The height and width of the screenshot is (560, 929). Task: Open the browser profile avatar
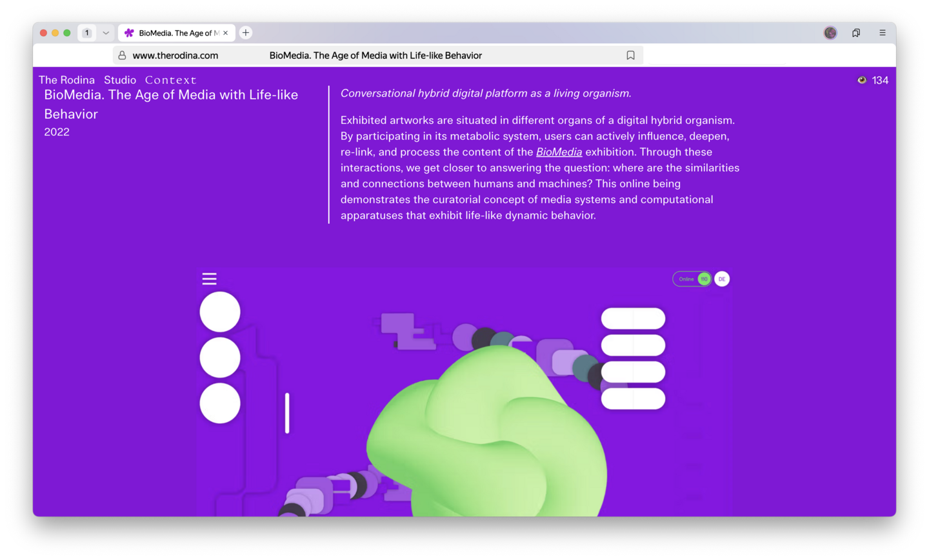click(x=830, y=33)
